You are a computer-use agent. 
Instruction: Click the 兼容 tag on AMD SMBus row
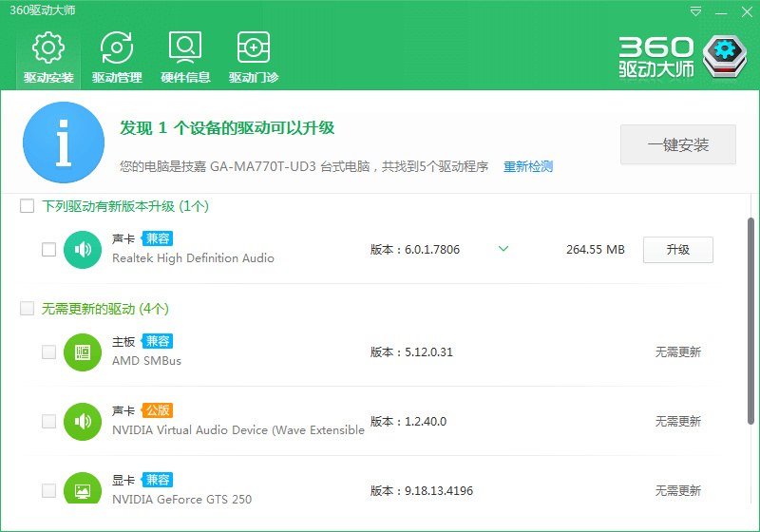coord(158,341)
